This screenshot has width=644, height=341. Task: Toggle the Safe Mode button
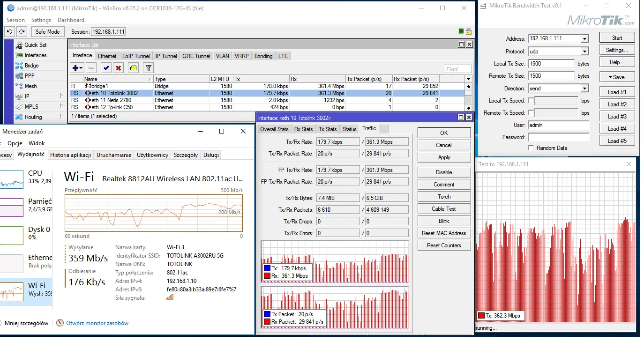pyautogui.click(x=47, y=31)
